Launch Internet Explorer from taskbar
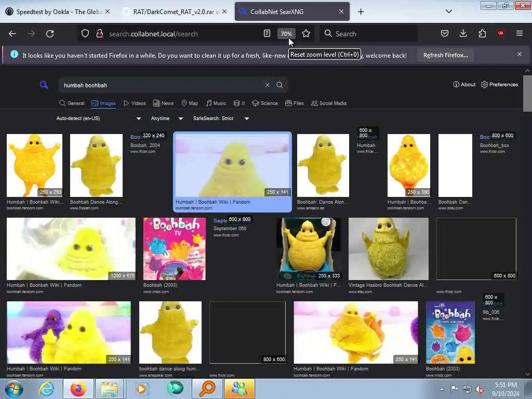This screenshot has width=532, height=399. tap(46, 389)
